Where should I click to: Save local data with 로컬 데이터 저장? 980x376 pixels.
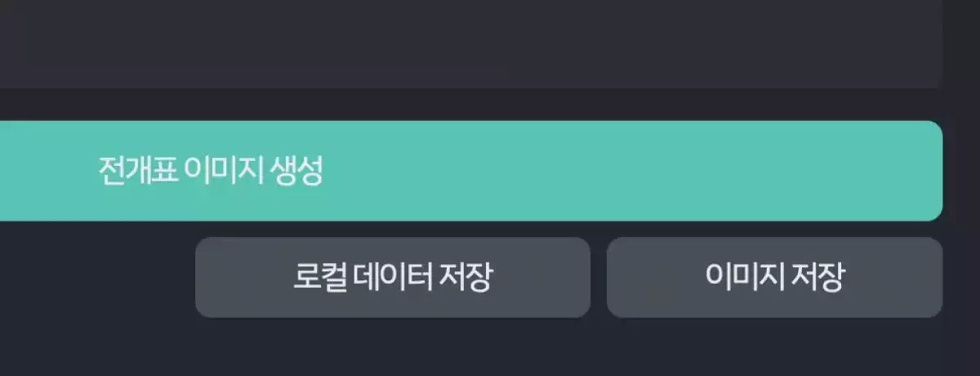(392, 277)
